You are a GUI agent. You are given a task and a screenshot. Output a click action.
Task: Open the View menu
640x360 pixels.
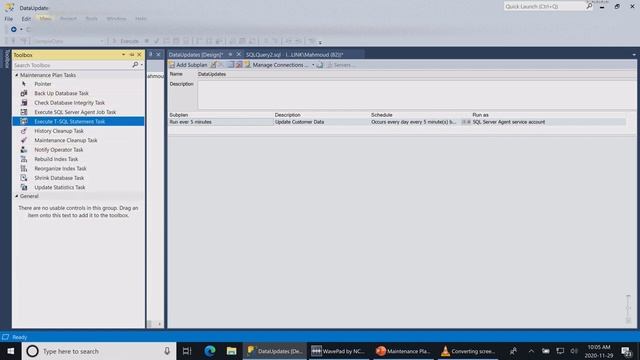tap(45, 19)
